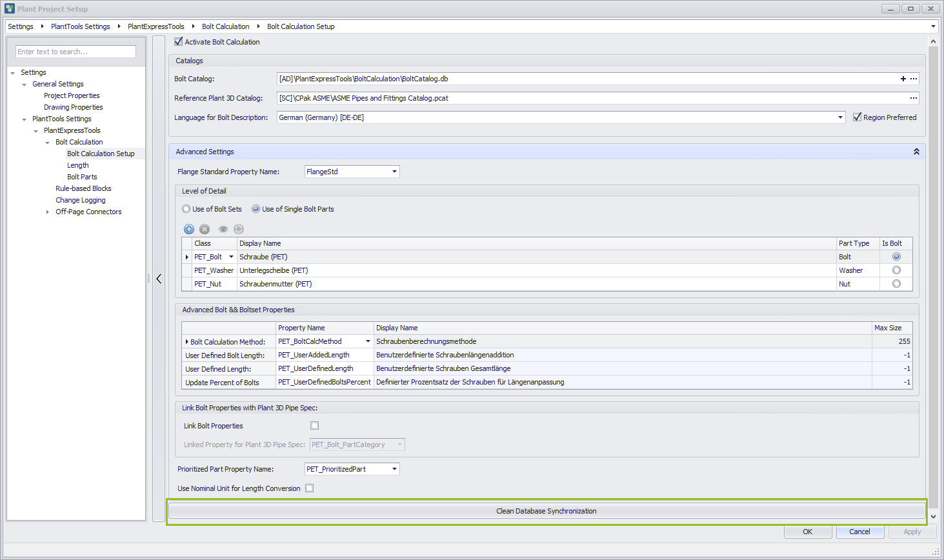This screenshot has width=944, height=560.
Task: Set Is Bolt for PET_Nut row
Action: [x=896, y=284]
